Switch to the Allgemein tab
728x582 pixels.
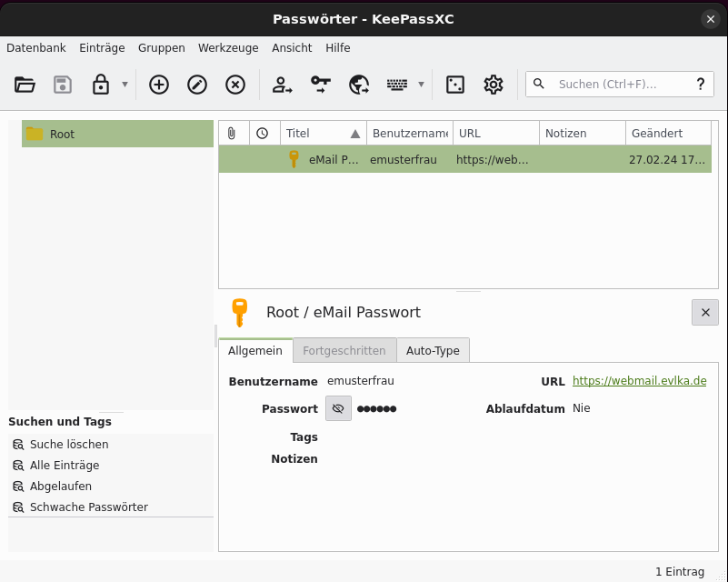click(255, 350)
